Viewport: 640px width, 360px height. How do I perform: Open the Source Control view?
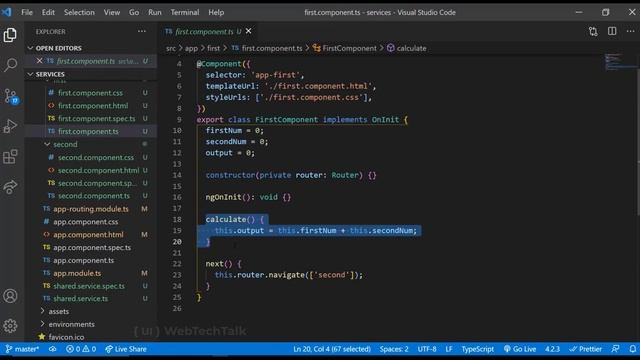point(10,96)
